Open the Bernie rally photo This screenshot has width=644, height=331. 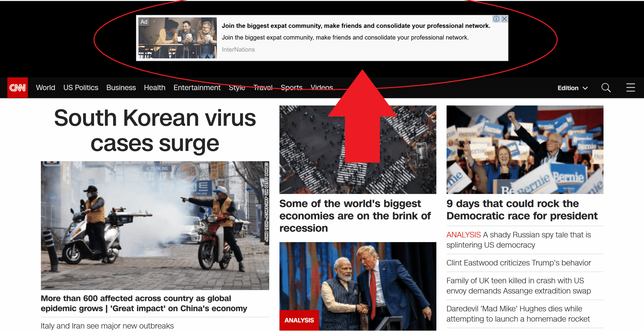525,150
